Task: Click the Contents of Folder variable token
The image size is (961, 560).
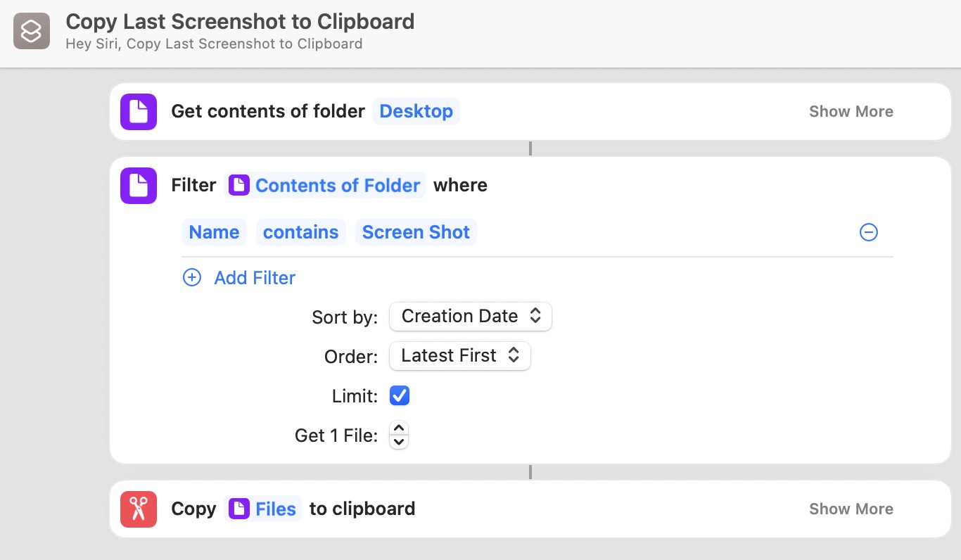Action: 325,186
